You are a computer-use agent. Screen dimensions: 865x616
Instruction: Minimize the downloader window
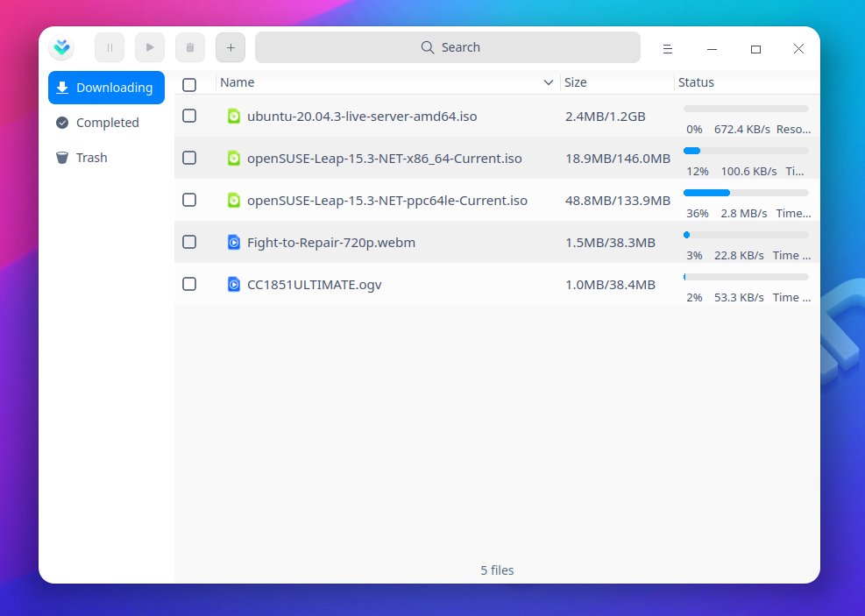point(713,49)
